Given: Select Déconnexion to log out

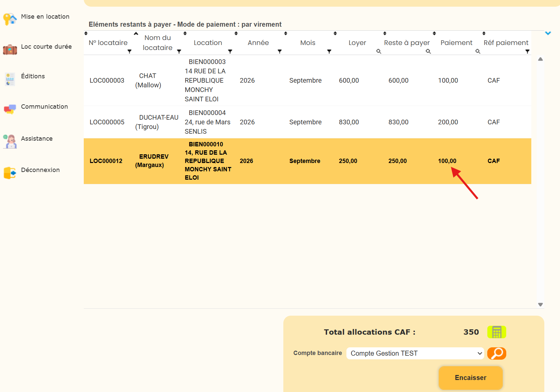Looking at the screenshot, I should 40,170.
